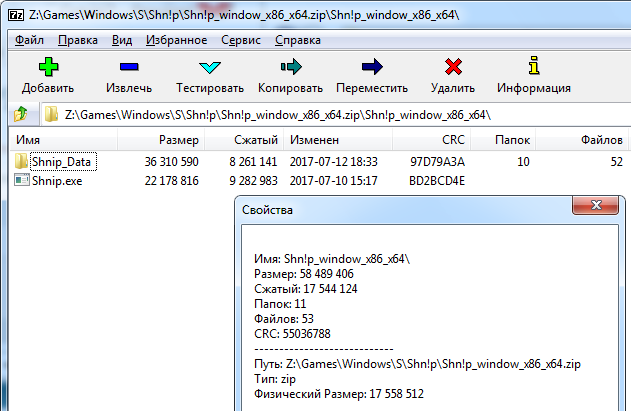Screen dimensions: 631x411
Task: Close the Свойства dialog
Action: 598,206
